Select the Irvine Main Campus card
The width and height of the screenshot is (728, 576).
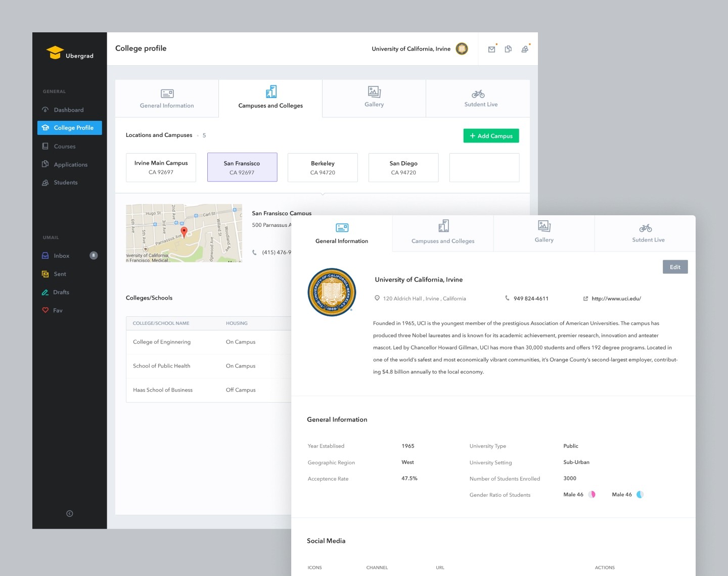coord(161,167)
